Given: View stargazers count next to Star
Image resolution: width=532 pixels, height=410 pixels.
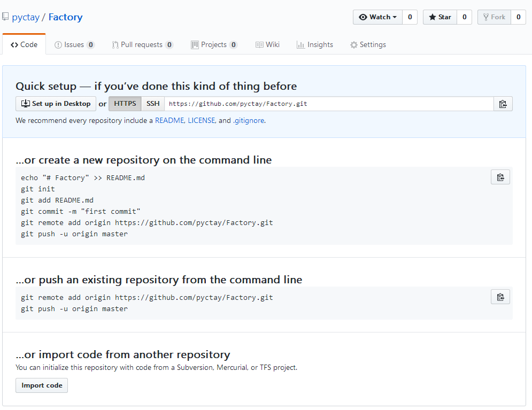Looking at the screenshot, I should coord(465,17).
